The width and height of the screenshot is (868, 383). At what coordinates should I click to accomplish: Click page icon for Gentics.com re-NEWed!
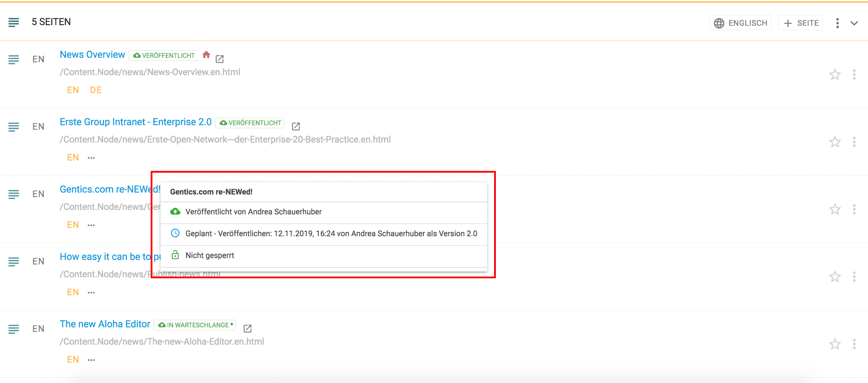13,194
